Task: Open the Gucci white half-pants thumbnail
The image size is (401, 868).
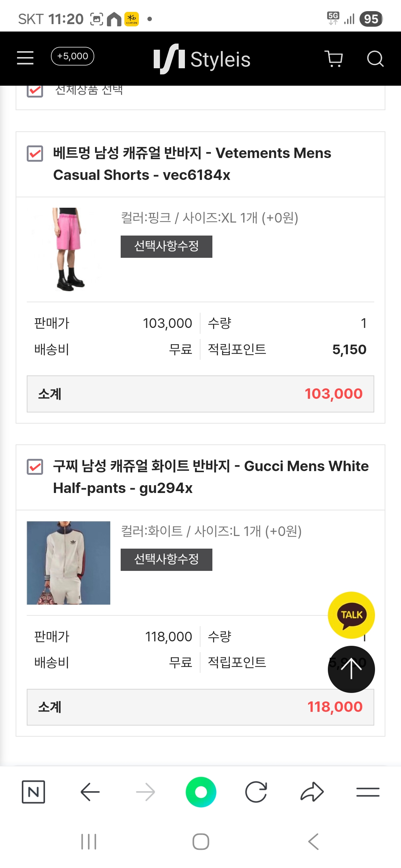Action: pyautogui.click(x=69, y=563)
